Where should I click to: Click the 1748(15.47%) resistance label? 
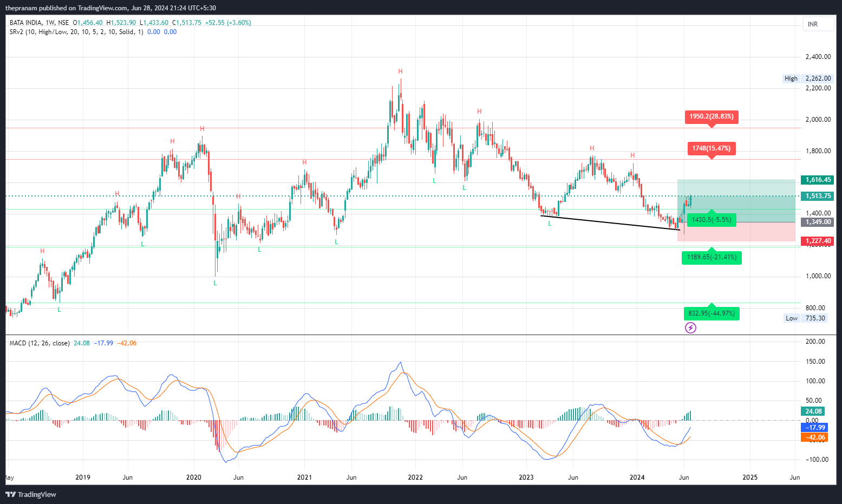click(x=712, y=148)
